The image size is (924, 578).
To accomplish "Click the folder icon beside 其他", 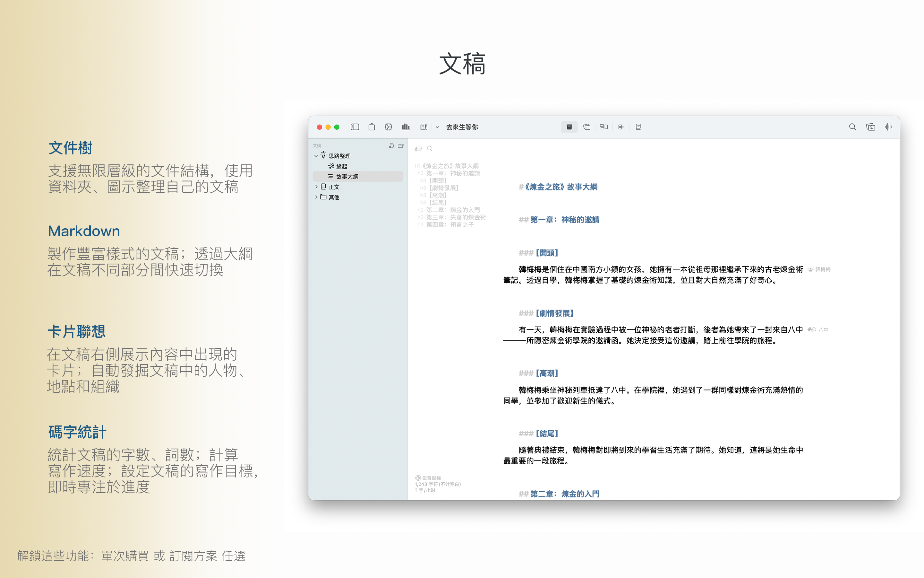I will click(323, 197).
